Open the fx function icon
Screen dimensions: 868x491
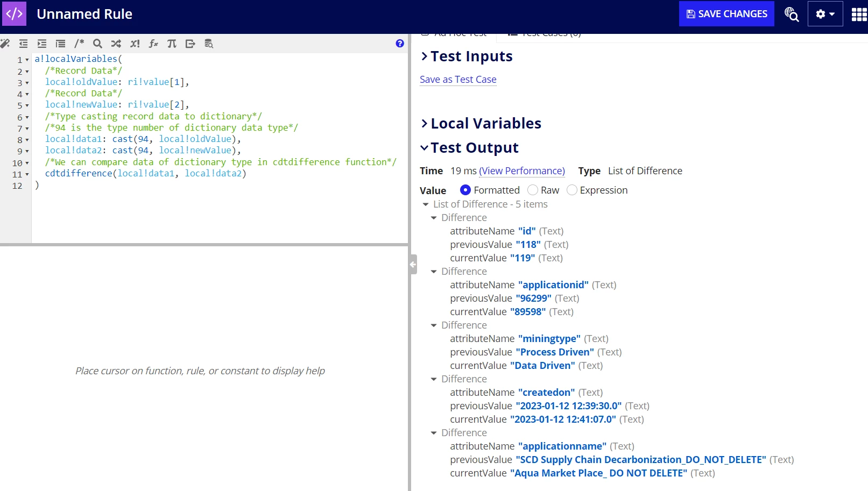click(x=153, y=44)
